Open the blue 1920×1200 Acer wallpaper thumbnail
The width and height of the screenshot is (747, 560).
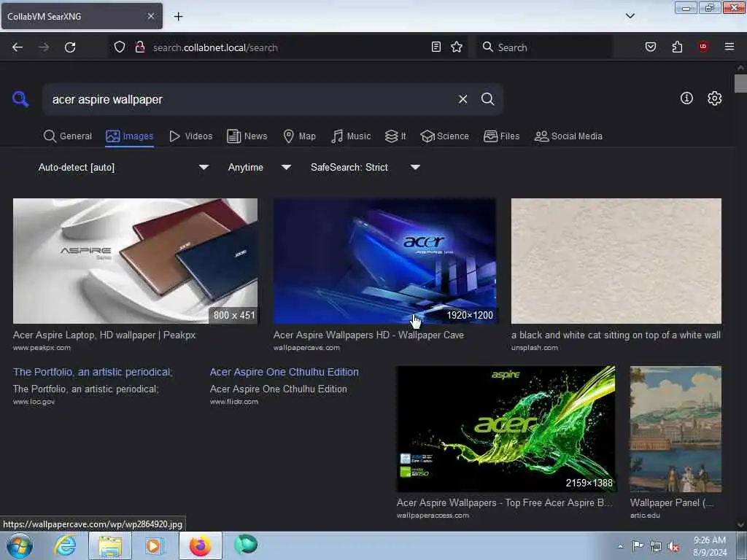pos(385,261)
